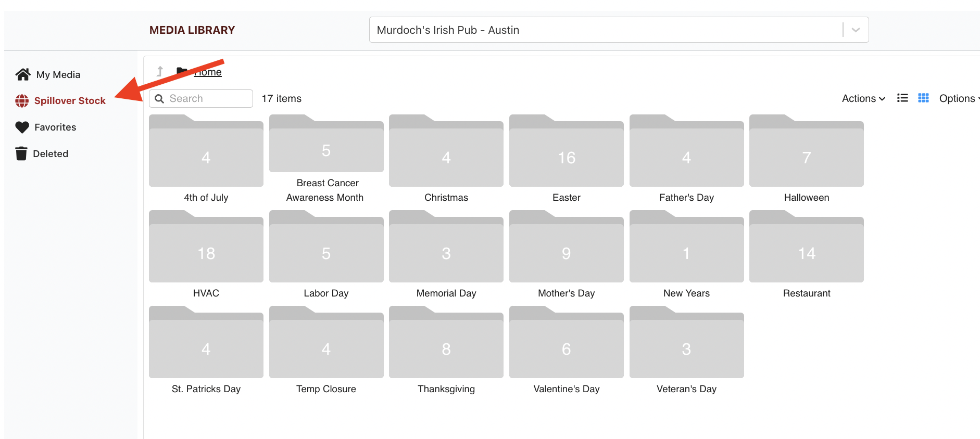The image size is (980, 439).
Task: Click the Spillover Stock globe icon
Action: [22, 101]
